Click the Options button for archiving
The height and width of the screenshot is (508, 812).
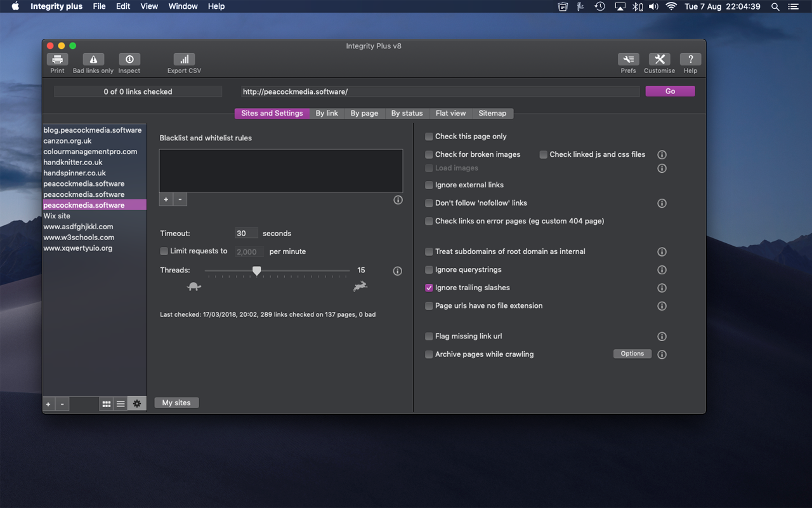coord(632,354)
